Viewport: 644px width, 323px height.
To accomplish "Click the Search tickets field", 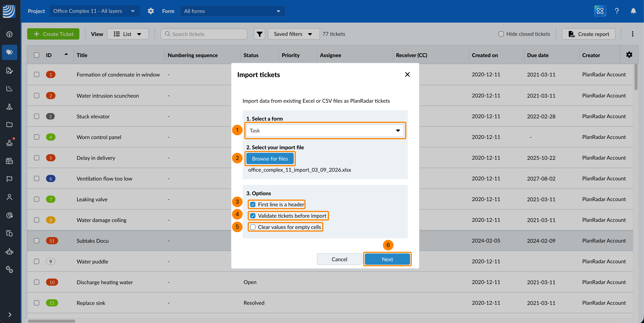I will point(204,34).
